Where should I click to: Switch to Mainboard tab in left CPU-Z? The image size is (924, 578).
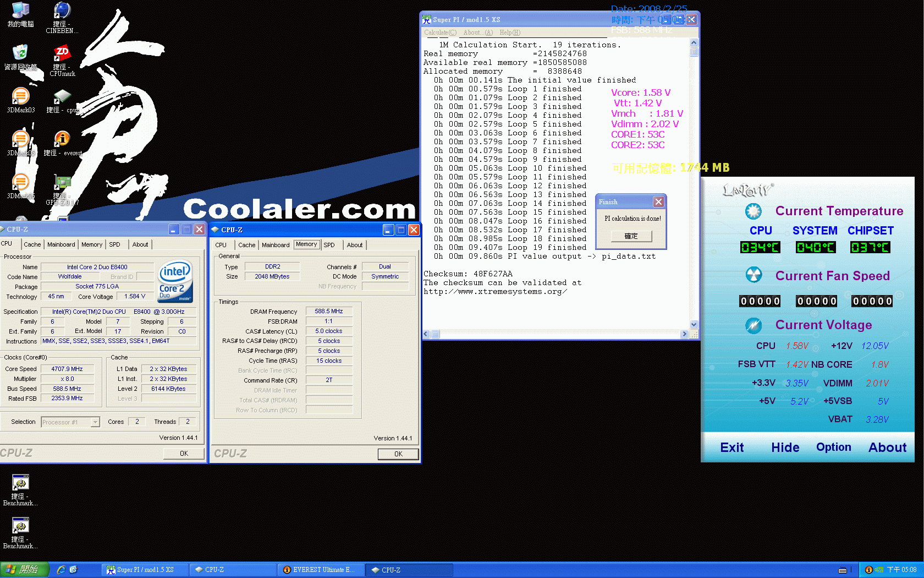pos(61,244)
